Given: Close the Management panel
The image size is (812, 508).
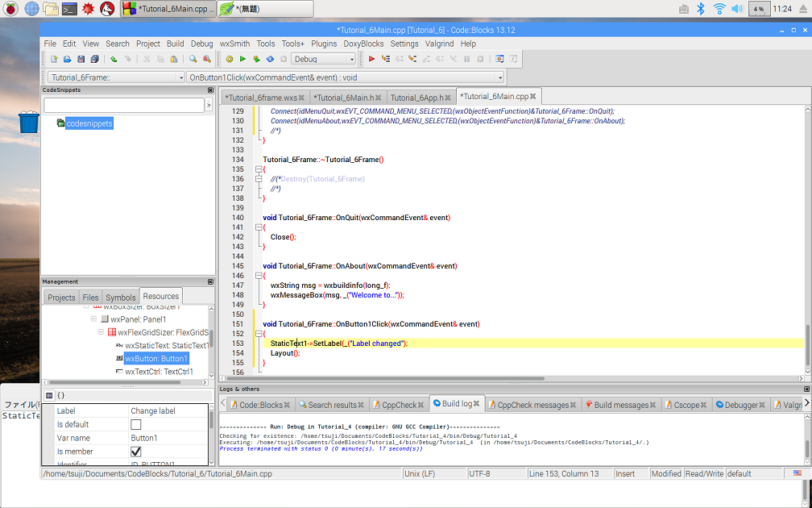Looking at the screenshot, I should click(210, 282).
